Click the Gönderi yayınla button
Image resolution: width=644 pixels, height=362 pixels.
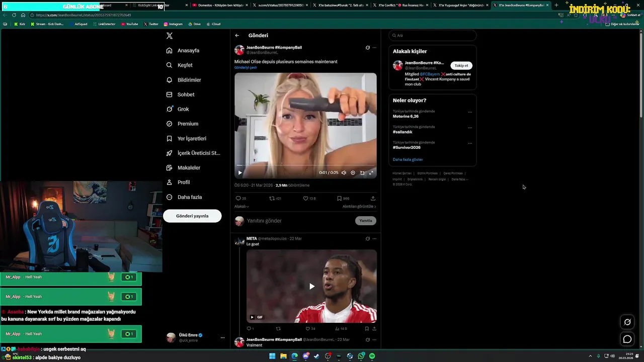(192, 216)
